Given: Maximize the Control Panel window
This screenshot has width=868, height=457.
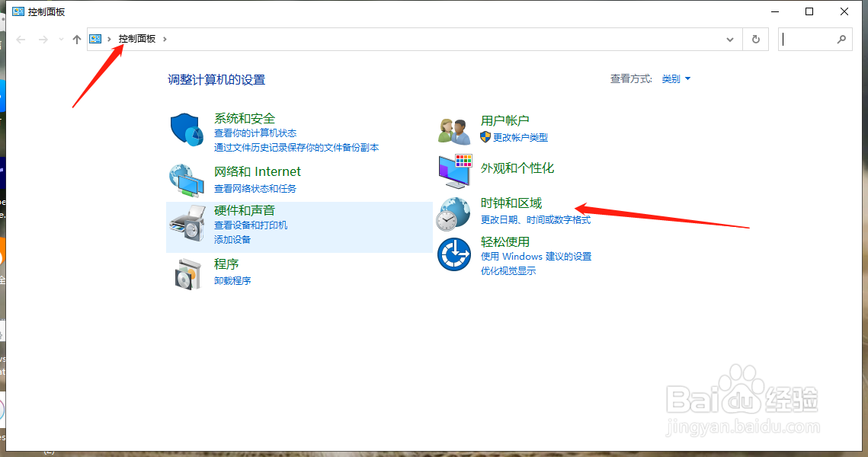Looking at the screenshot, I should pos(809,11).
